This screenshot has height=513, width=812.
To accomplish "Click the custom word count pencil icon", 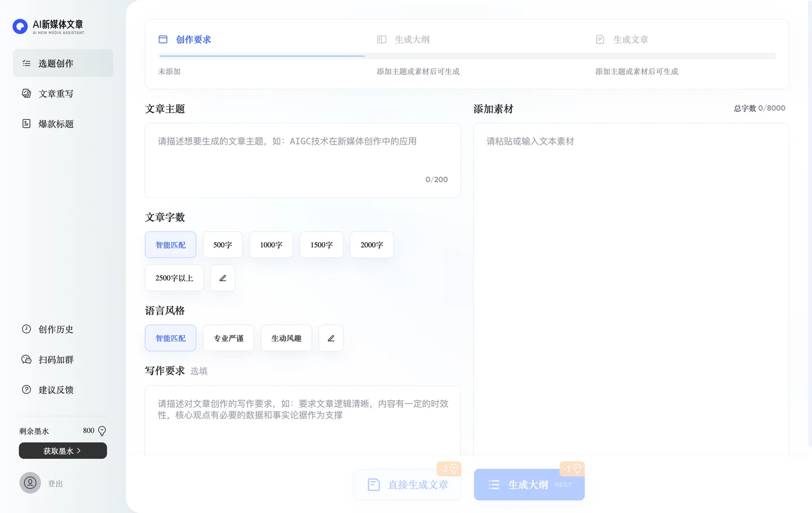I will 223,278.
